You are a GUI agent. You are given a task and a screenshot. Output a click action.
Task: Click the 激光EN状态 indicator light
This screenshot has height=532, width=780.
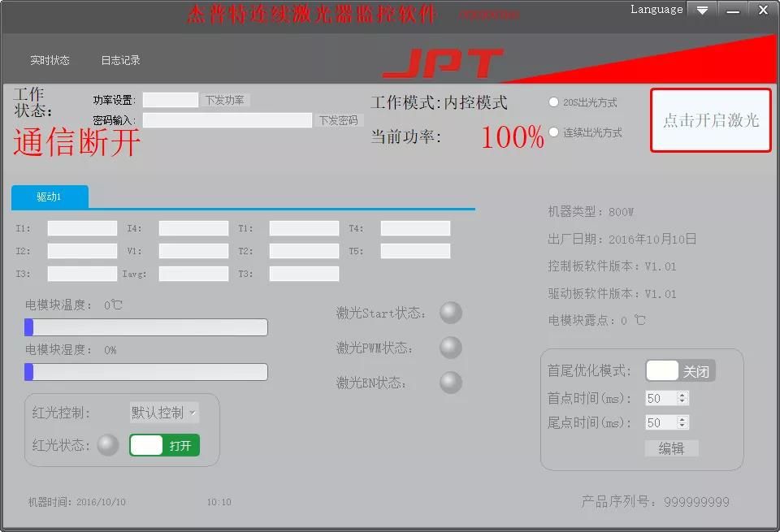451,383
